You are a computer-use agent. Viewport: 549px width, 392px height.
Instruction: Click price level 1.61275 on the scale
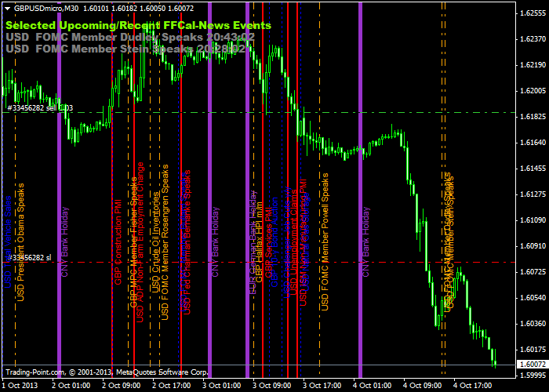click(533, 194)
